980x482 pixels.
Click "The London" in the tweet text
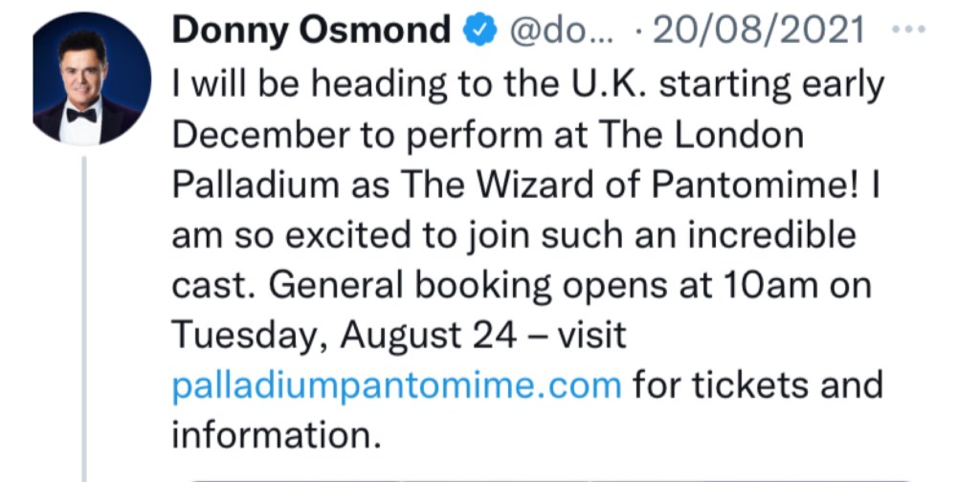point(702,135)
